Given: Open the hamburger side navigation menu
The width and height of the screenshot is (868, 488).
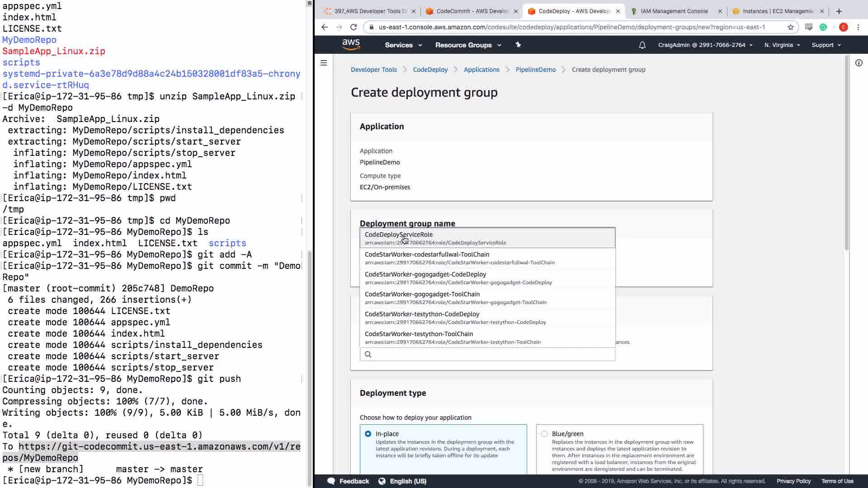Looking at the screenshot, I should click(324, 63).
